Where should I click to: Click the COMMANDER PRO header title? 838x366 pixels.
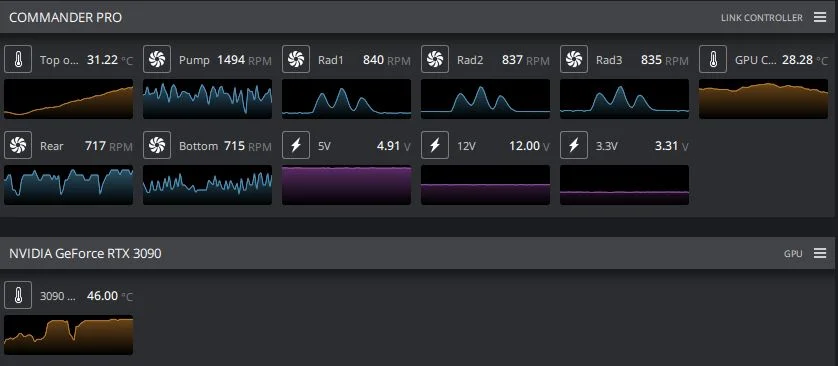pyautogui.click(x=65, y=18)
